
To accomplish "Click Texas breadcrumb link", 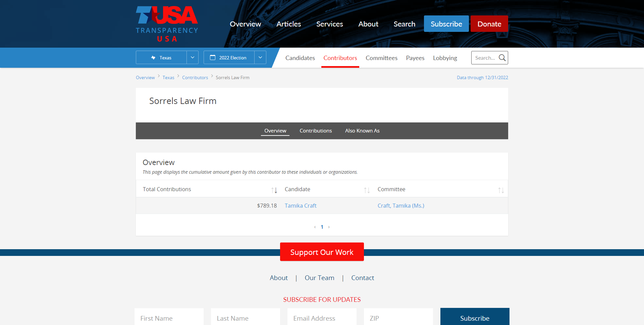I will tap(168, 77).
